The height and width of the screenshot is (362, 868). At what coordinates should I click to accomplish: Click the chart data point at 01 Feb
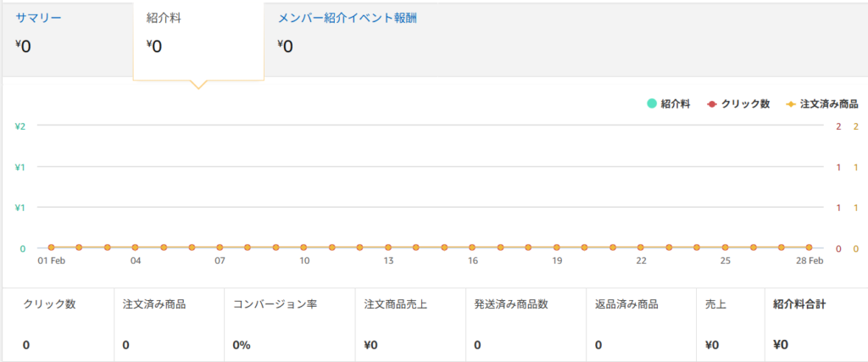tap(51, 248)
